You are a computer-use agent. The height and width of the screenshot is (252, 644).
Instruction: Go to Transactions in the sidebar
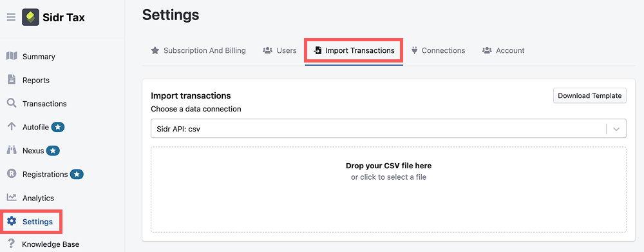(44, 104)
